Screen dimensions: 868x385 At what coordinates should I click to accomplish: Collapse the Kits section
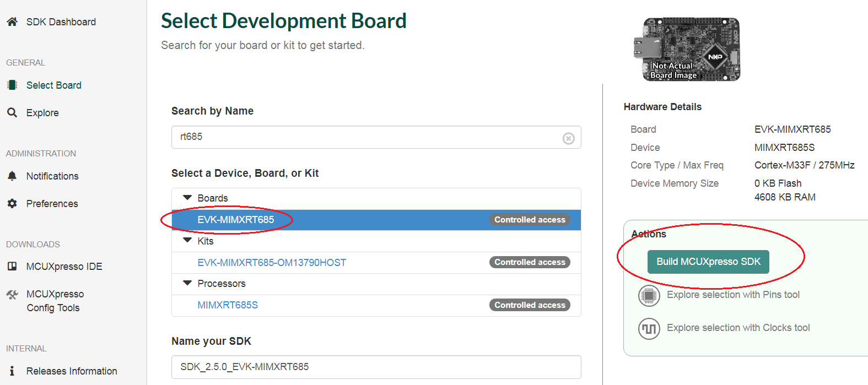(x=187, y=241)
